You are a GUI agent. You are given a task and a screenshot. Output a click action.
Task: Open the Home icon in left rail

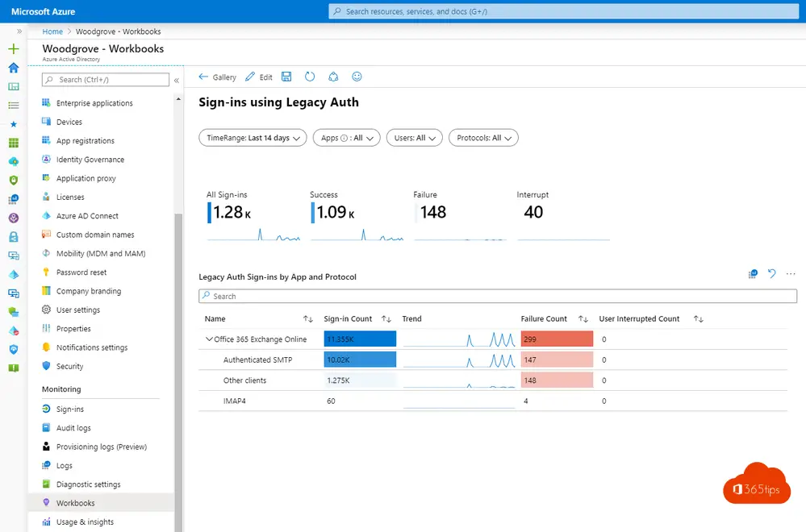click(x=14, y=68)
